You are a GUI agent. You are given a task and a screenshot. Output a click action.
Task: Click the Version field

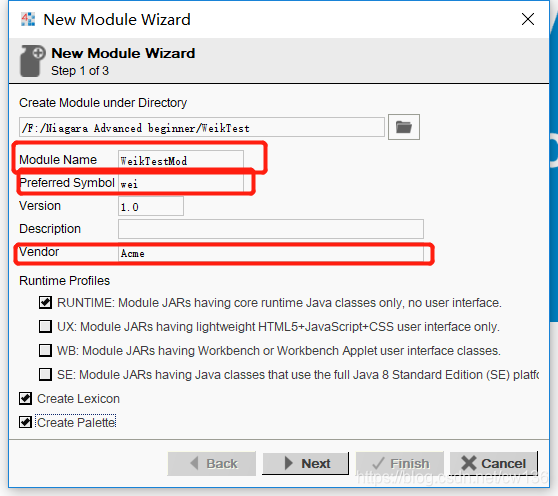click(x=151, y=206)
